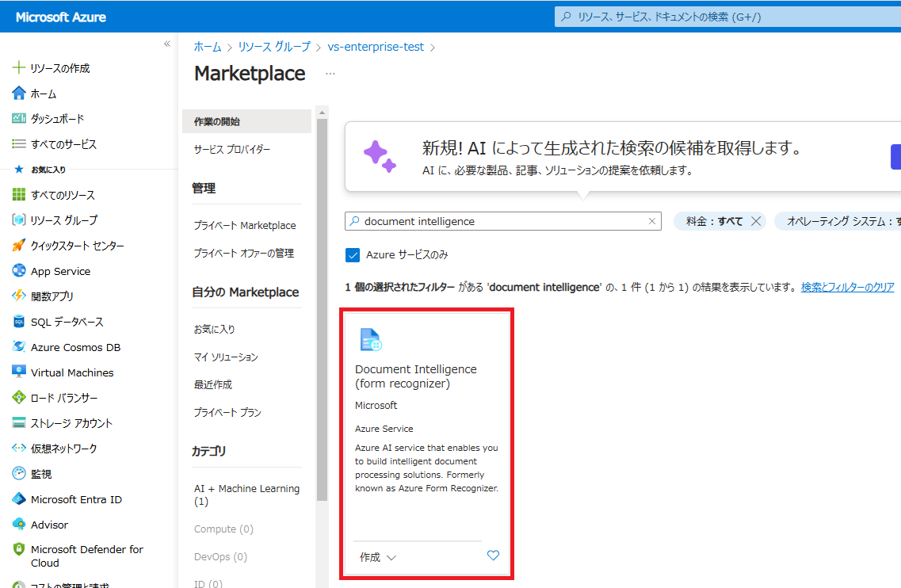The width and height of the screenshot is (901, 588).
Task: Collapse the sidebar with the chevron
Action: coord(167,45)
